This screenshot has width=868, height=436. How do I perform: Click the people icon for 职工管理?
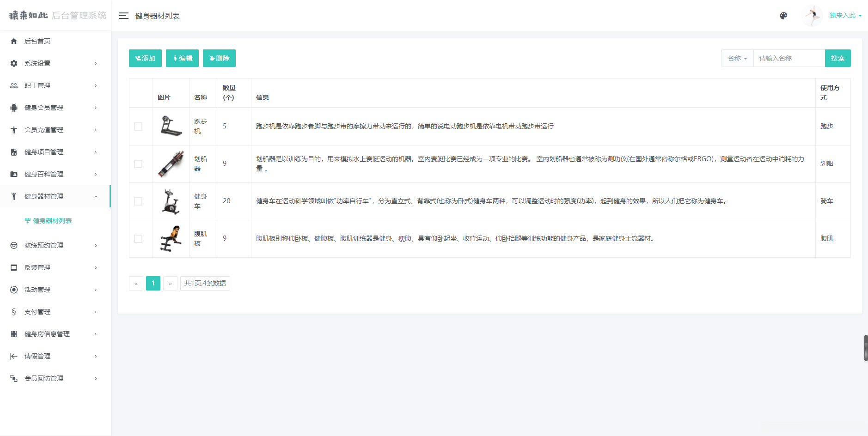pyautogui.click(x=14, y=85)
